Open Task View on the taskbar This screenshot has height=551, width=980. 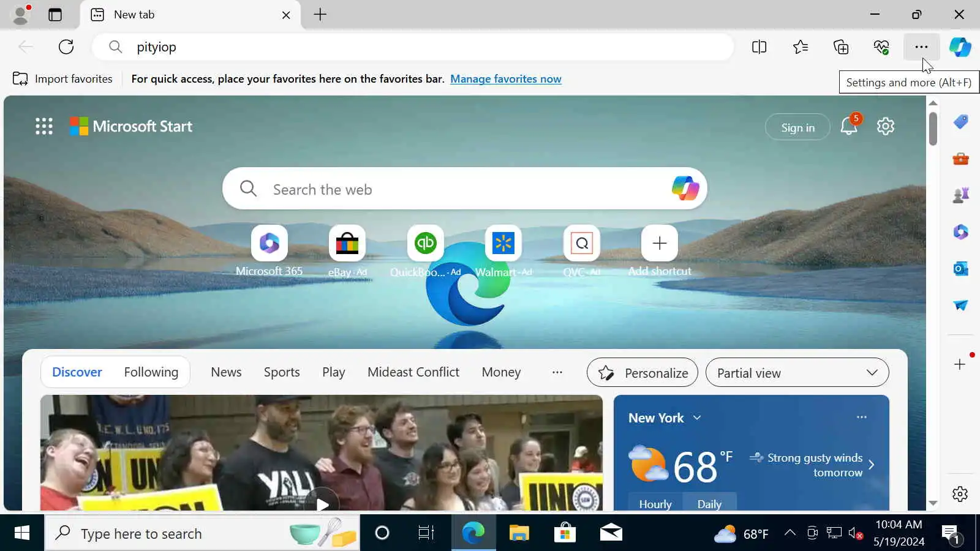tap(426, 533)
